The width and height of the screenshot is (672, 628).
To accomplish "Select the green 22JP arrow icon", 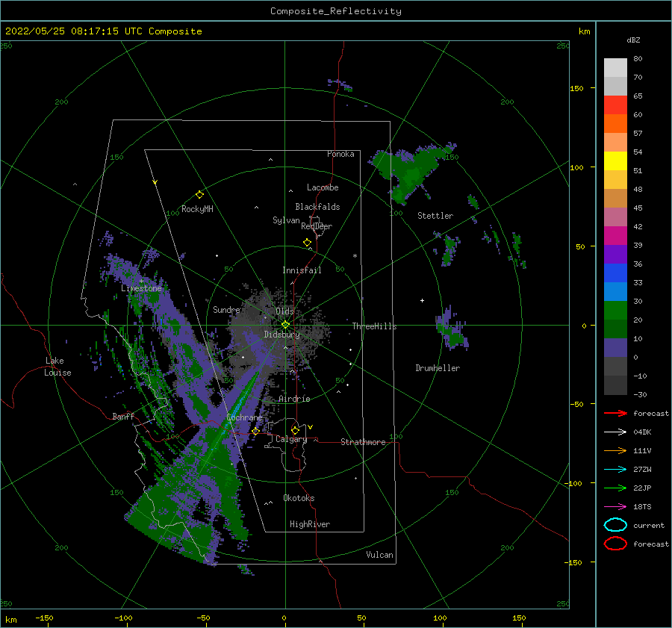I will (615, 488).
